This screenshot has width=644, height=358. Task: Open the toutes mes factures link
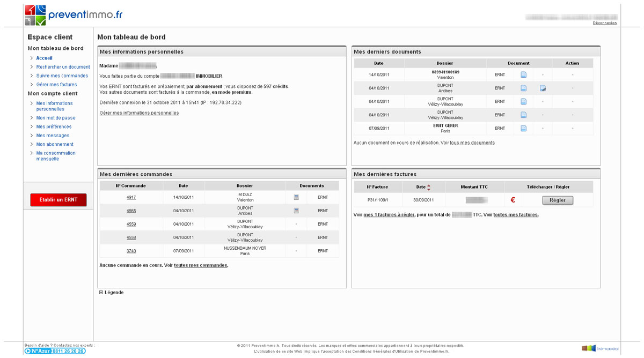pyautogui.click(x=515, y=215)
